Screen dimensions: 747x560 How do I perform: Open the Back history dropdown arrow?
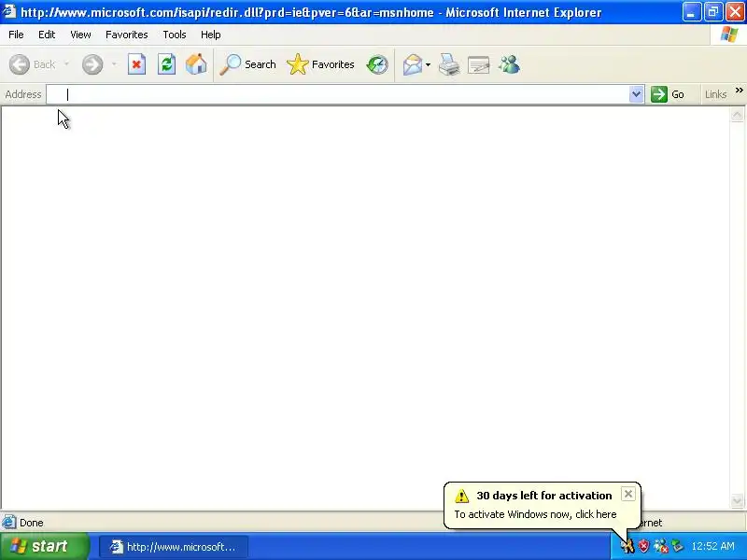click(x=66, y=64)
